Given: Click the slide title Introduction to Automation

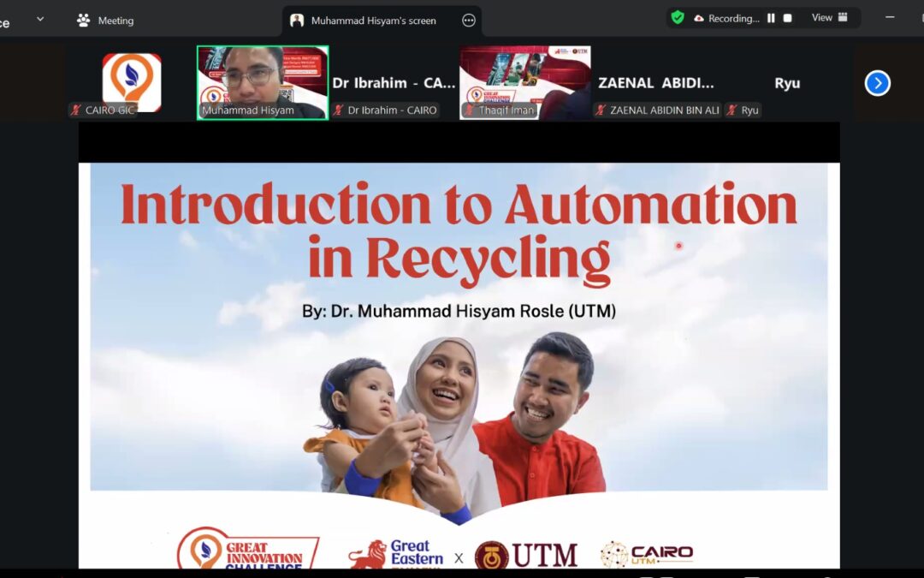Looking at the screenshot, I should pos(459,206).
